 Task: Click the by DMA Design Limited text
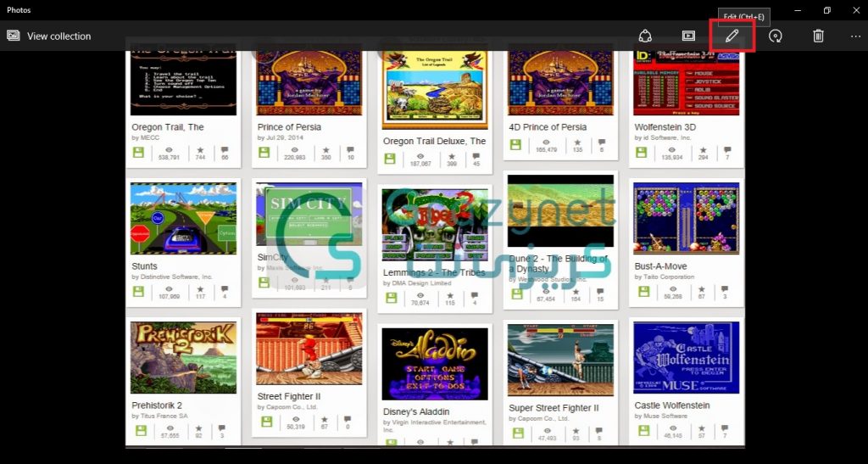(x=417, y=283)
